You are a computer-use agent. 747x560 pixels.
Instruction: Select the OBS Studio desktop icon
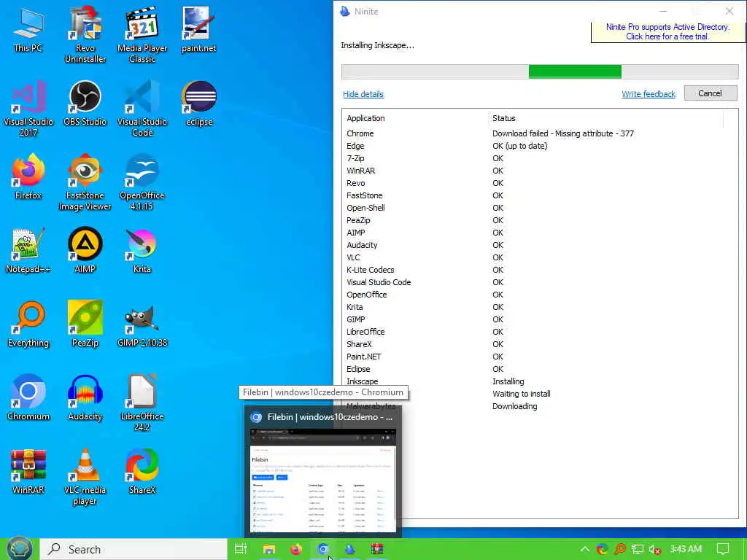click(x=85, y=103)
